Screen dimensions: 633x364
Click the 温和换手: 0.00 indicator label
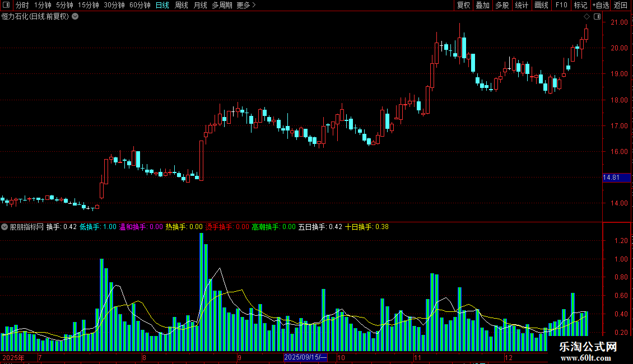tap(141, 227)
